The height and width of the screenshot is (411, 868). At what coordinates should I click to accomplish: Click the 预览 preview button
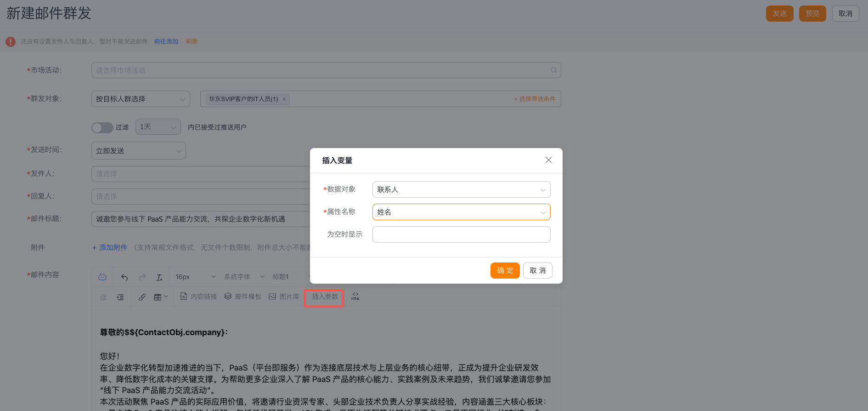(812, 13)
